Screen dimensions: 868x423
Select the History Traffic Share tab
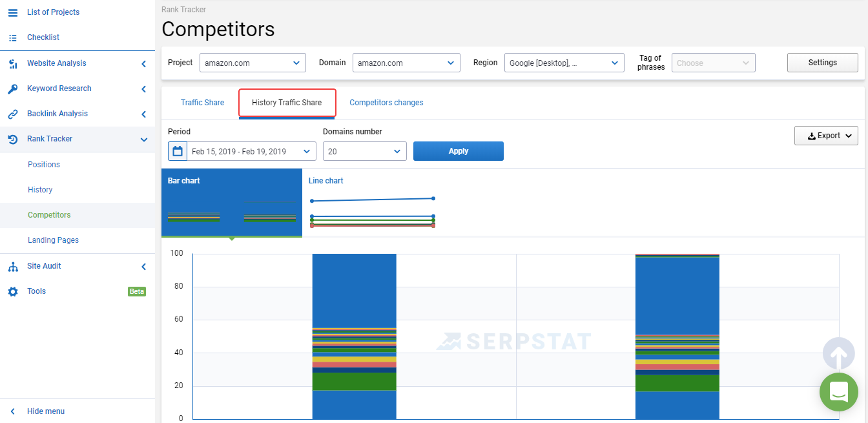click(287, 103)
